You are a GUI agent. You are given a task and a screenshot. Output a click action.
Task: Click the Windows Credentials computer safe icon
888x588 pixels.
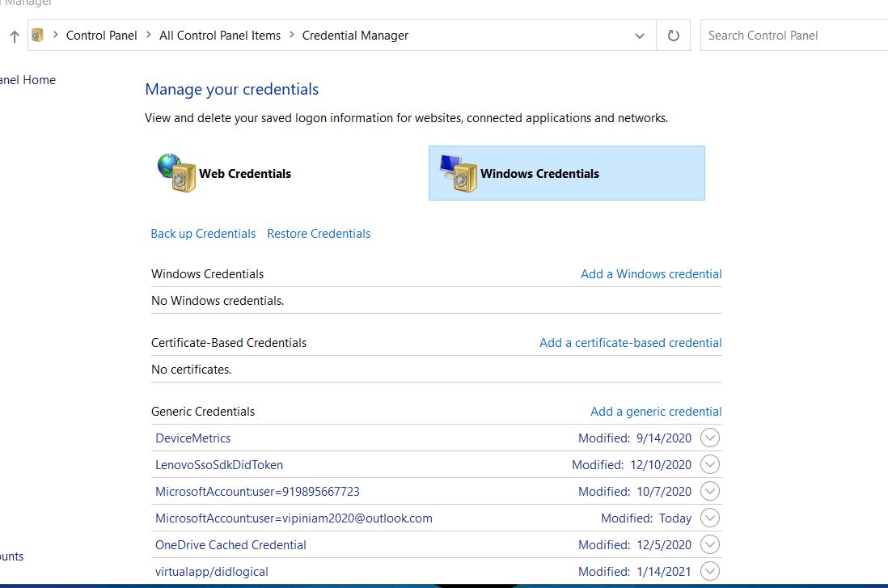pyautogui.click(x=459, y=173)
